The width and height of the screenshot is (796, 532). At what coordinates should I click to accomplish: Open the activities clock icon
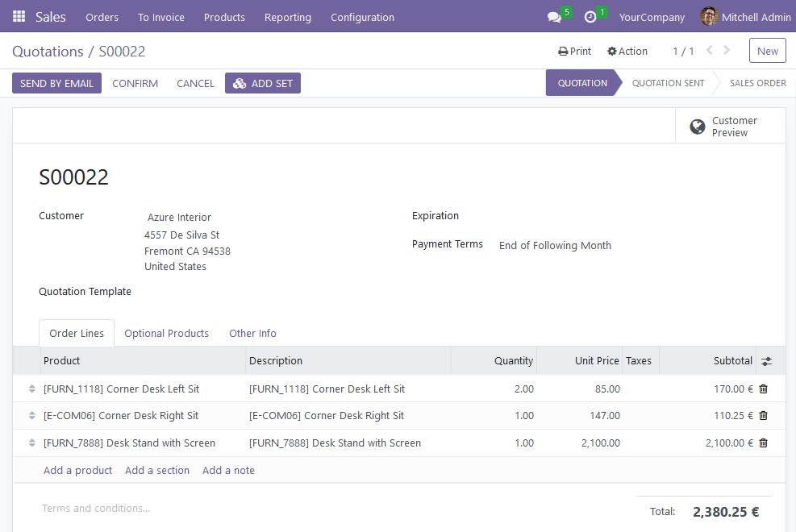(x=590, y=17)
